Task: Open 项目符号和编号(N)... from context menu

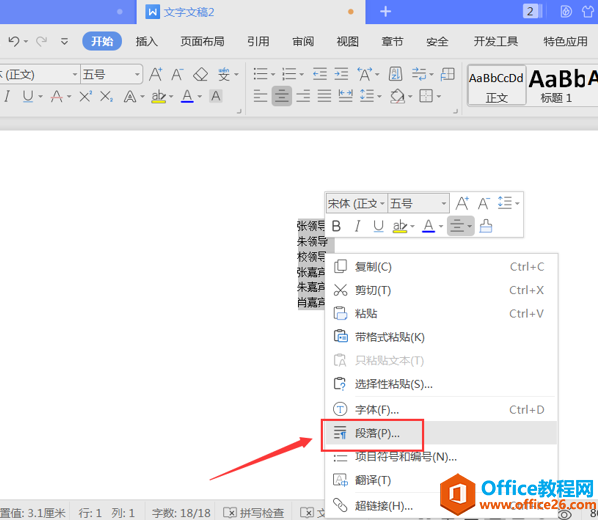Action: [441, 457]
